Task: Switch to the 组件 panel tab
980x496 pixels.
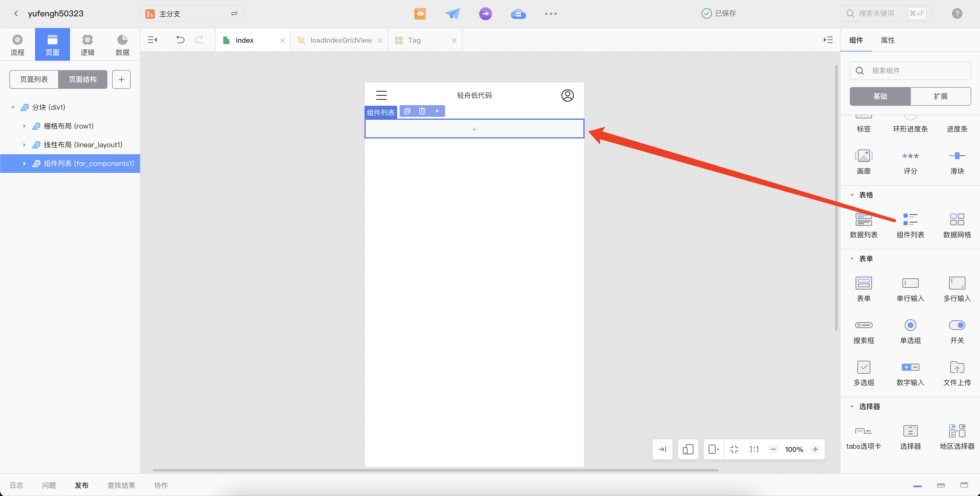Action: (x=856, y=40)
